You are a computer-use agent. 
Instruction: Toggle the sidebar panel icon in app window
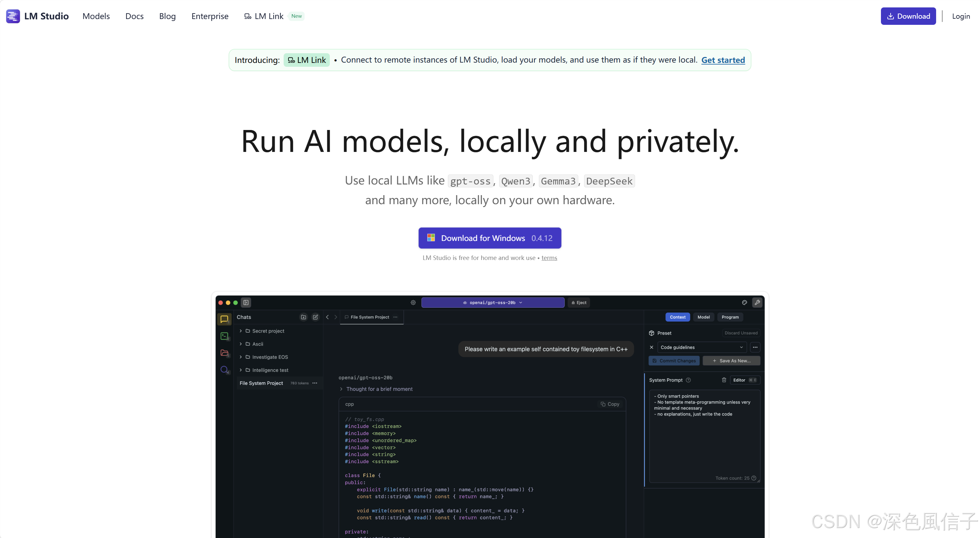tap(246, 303)
